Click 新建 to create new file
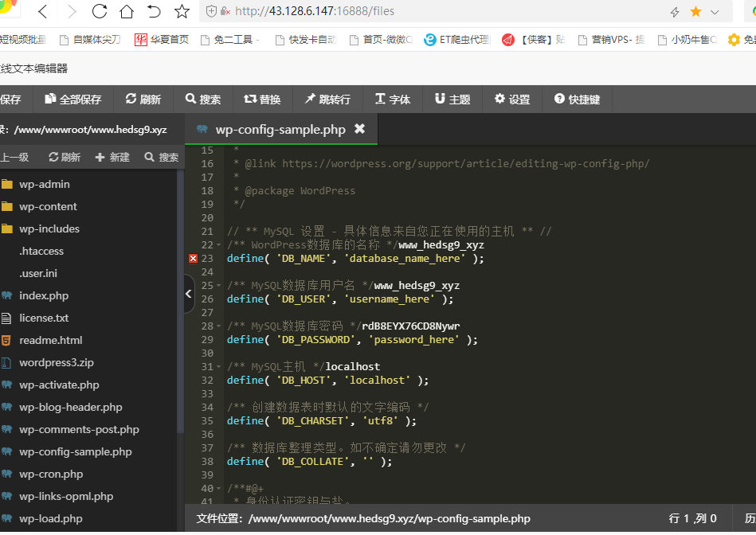756x535 pixels. click(x=112, y=157)
